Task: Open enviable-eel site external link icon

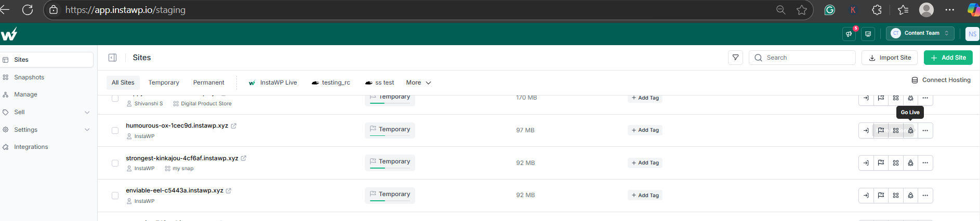Action: 229,190
